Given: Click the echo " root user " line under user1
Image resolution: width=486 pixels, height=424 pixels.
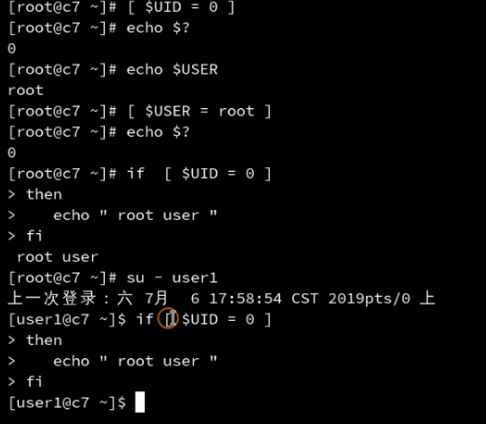Looking at the screenshot, I should coord(135,361).
